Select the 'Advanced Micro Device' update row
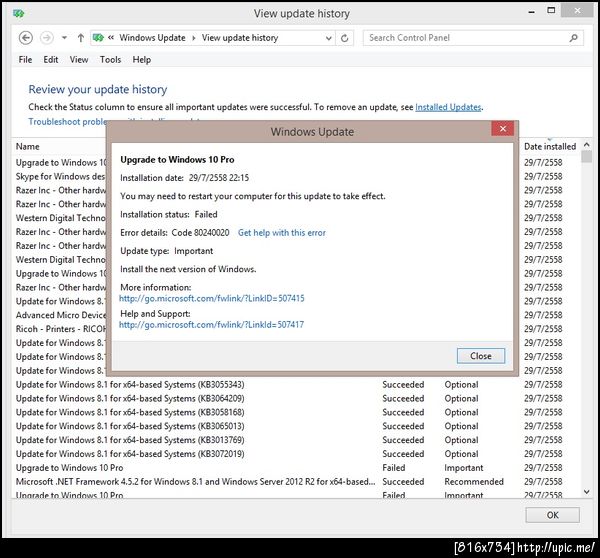Viewport: 600px width, 558px height. (60, 315)
